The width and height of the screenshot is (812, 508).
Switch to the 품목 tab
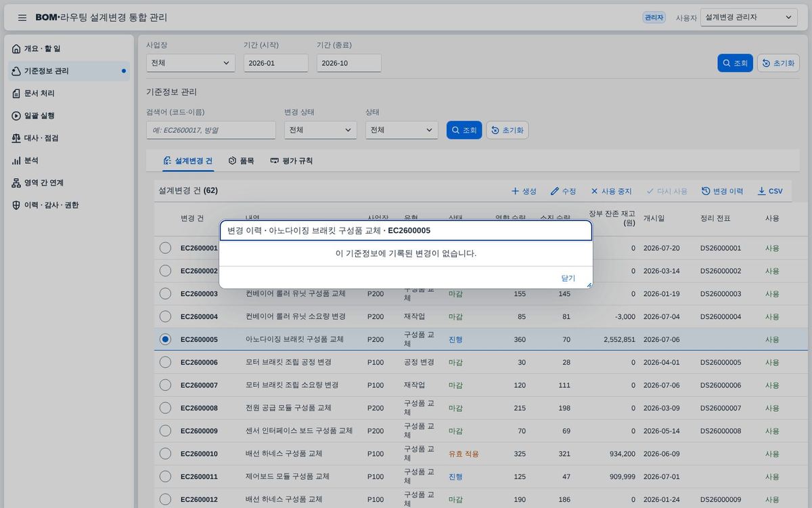(242, 161)
